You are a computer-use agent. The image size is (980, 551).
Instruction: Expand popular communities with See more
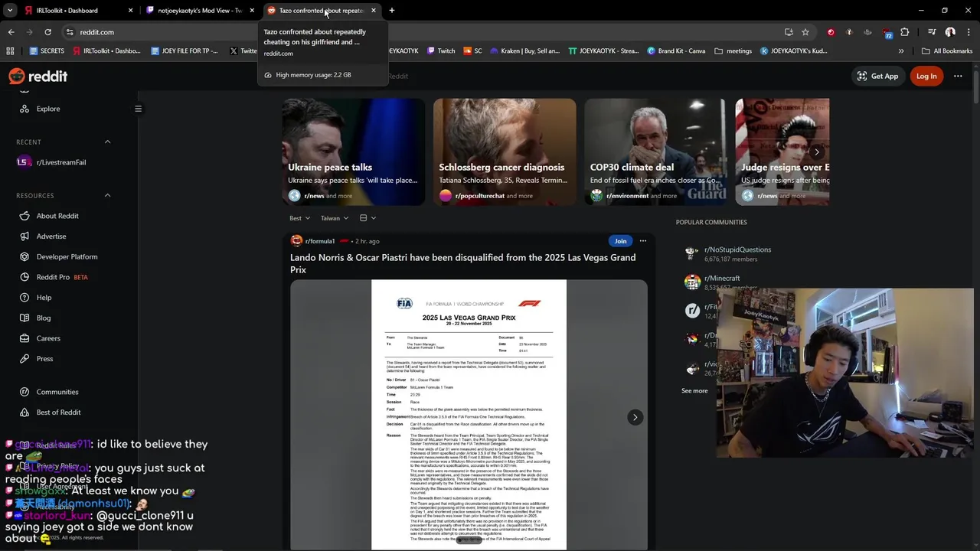point(694,391)
